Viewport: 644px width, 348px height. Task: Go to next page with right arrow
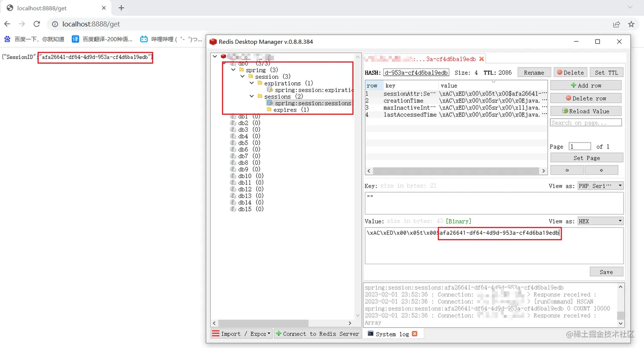pyautogui.click(x=601, y=170)
